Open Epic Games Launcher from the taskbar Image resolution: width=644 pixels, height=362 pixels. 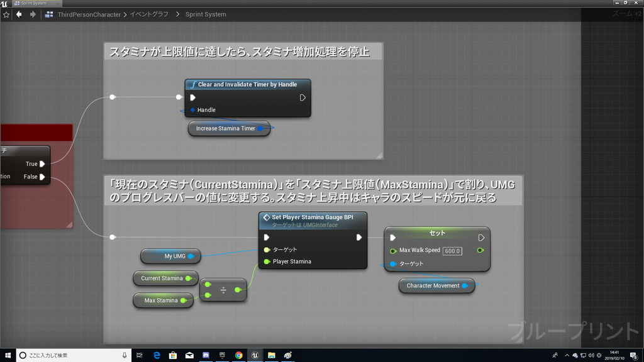[222, 356]
